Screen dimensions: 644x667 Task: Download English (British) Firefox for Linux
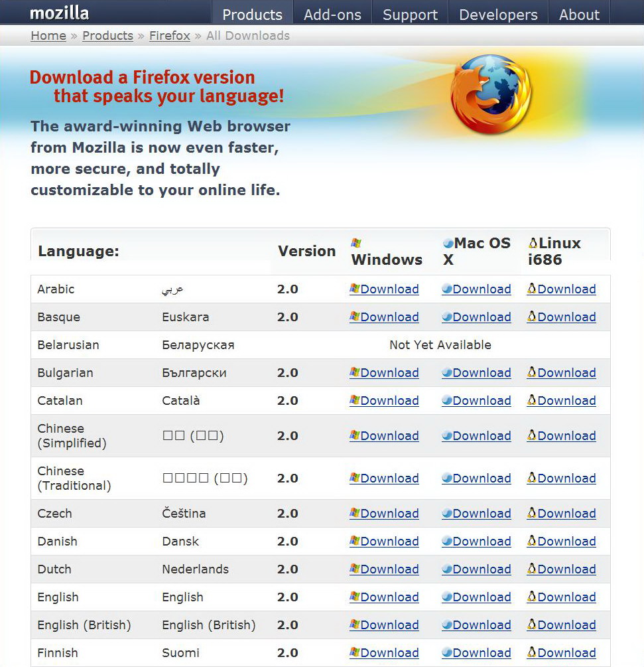(562, 625)
